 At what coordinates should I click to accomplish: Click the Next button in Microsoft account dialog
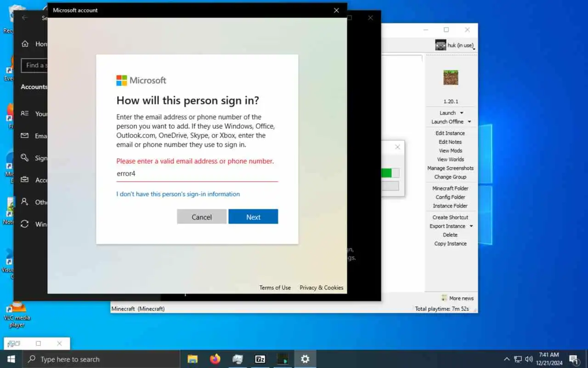tap(253, 217)
